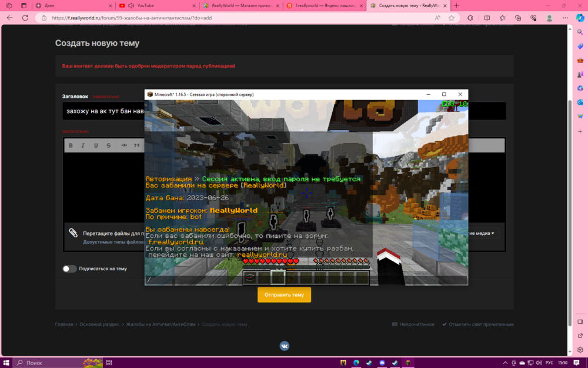588x368 pixels.
Task: Switch to the YouTube tab
Action: (x=158, y=6)
